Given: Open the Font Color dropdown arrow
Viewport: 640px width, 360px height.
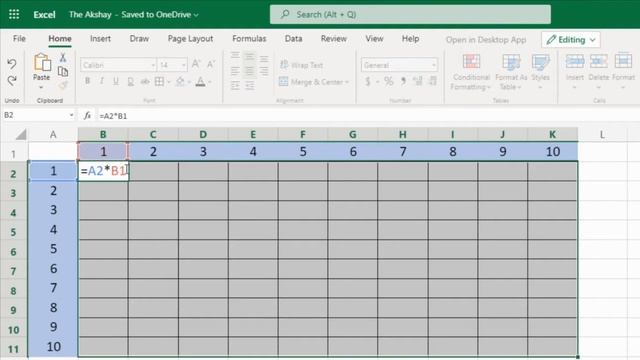Looking at the screenshot, I should pyautogui.click(x=210, y=82).
